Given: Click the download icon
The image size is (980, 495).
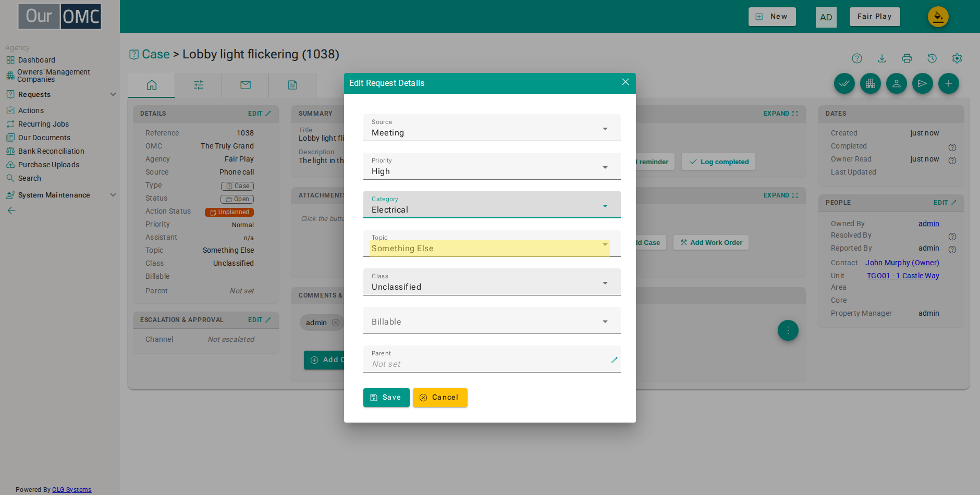Looking at the screenshot, I should tap(882, 58).
